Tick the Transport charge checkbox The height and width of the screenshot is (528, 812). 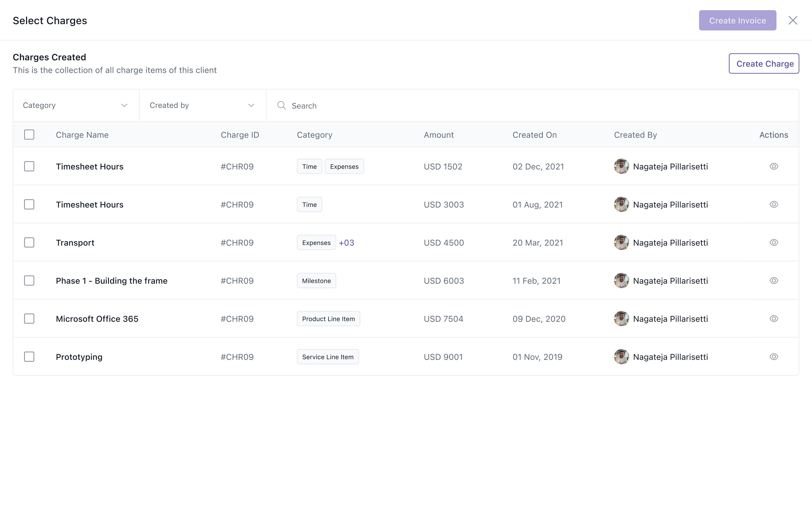tap(29, 242)
